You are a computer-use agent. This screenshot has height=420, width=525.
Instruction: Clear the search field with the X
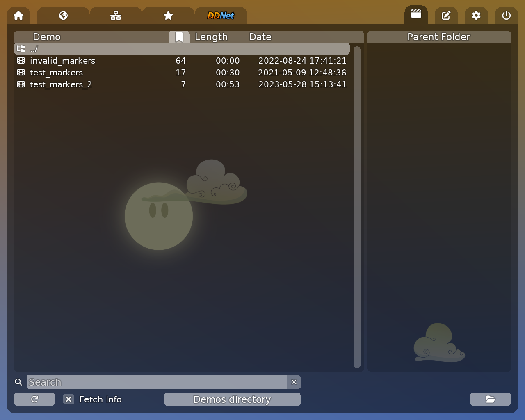pos(294,382)
